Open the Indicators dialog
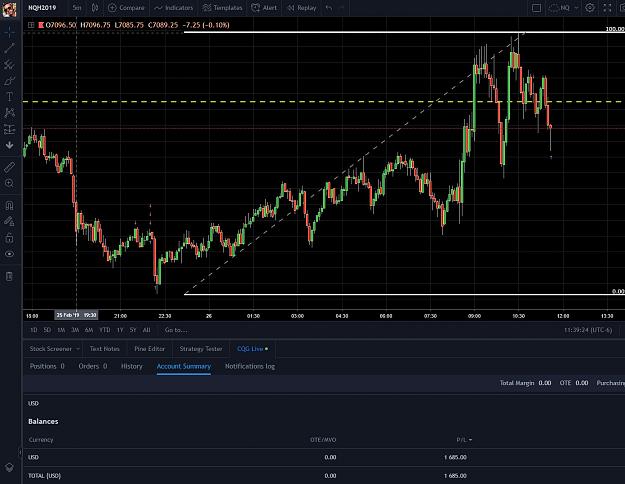Viewport: 625px width, 484px height. pyautogui.click(x=173, y=8)
